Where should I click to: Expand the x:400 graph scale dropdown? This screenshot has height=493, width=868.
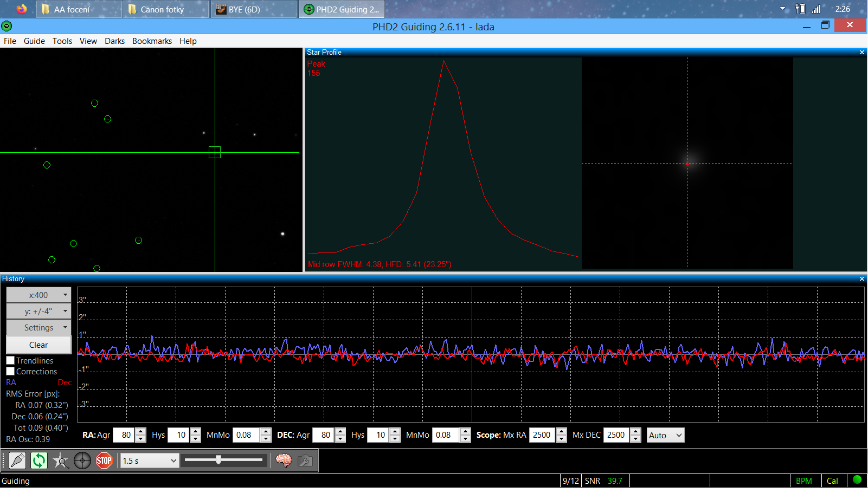pyautogui.click(x=38, y=295)
